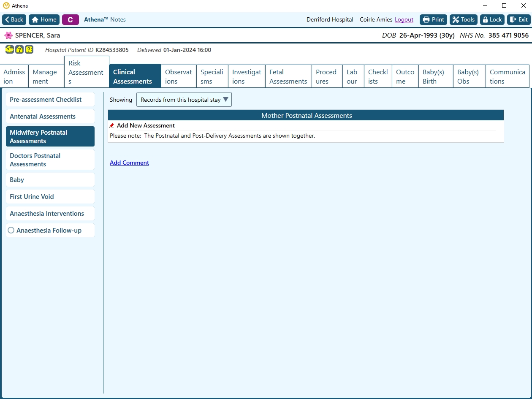This screenshot has width=532, height=399.
Task: Click the user name Coirle Amies
Action: click(376, 19)
